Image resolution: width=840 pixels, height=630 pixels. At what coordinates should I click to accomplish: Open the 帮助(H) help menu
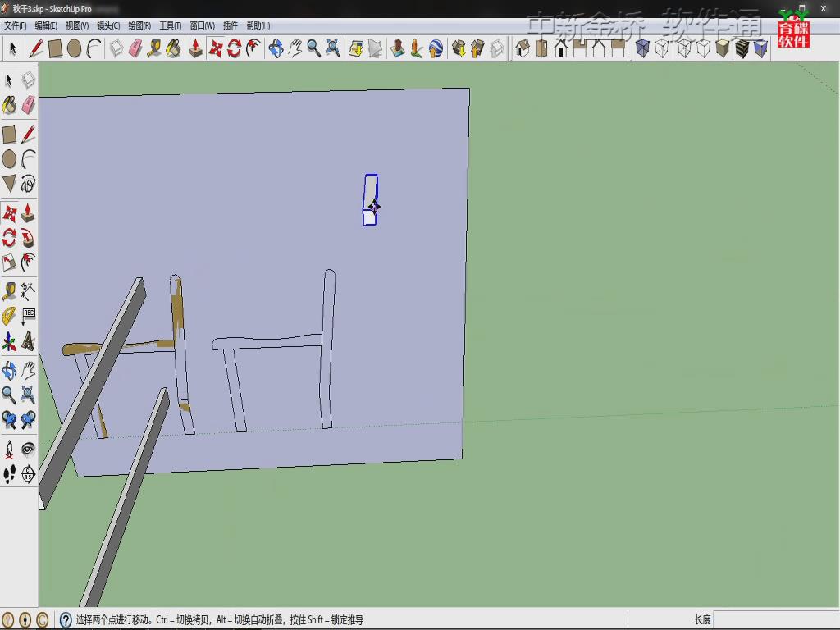258,25
